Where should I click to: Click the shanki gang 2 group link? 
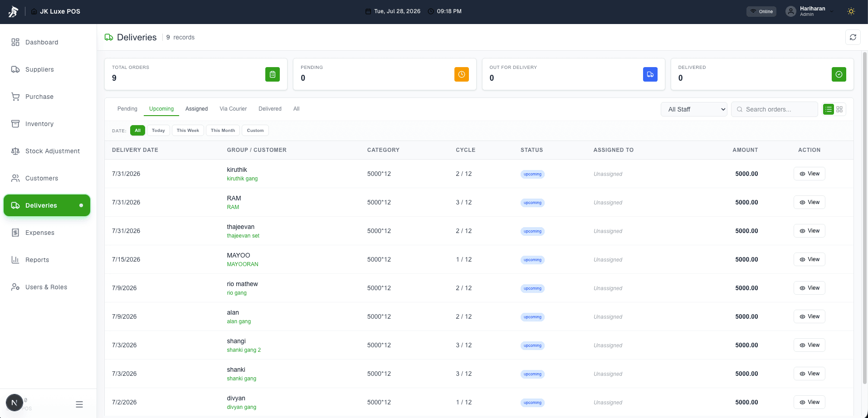pyautogui.click(x=244, y=350)
